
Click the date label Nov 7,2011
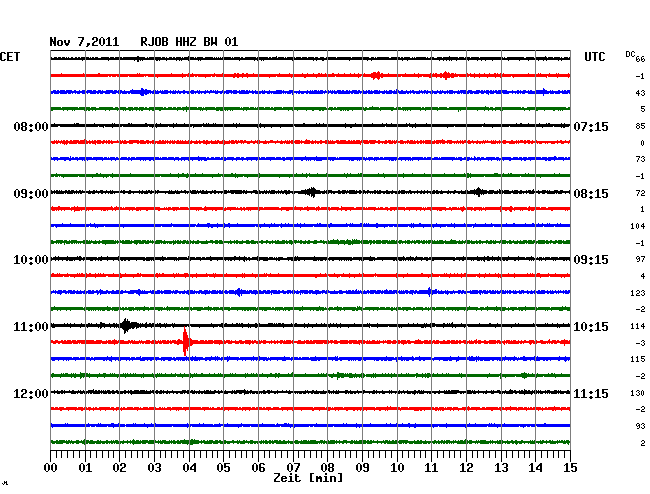[84, 42]
